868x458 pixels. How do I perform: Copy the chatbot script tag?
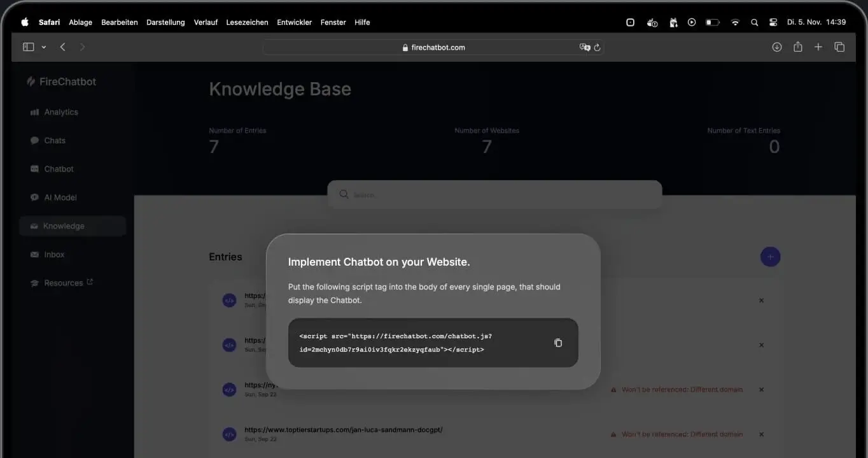pyautogui.click(x=558, y=343)
